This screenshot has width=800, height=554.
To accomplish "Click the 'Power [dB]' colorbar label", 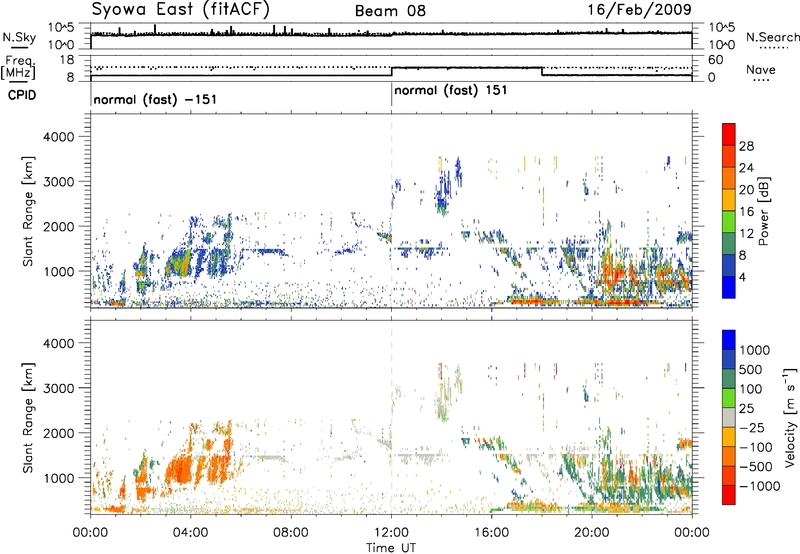I will (764, 211).
